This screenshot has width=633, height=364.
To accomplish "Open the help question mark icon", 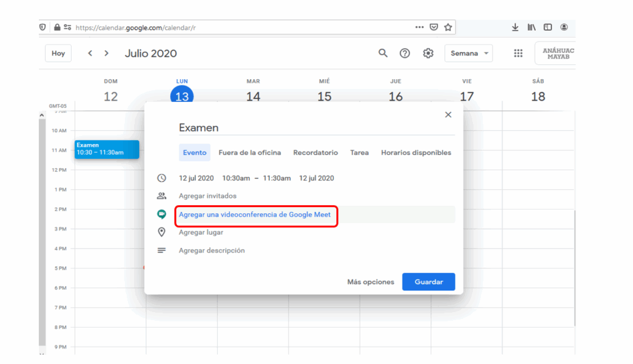I will pyautogui.click(x=405, y=53).
